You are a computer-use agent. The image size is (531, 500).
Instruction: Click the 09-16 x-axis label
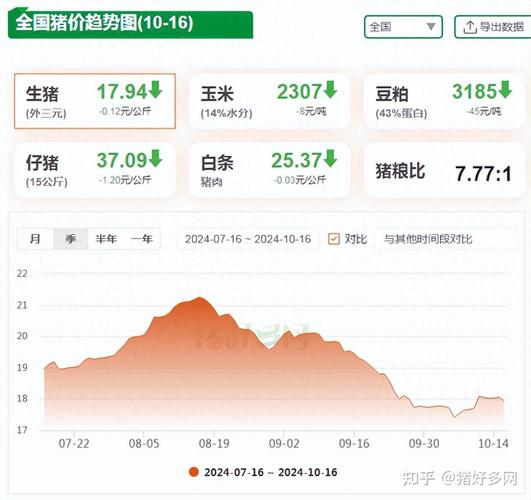coord(354,444)
